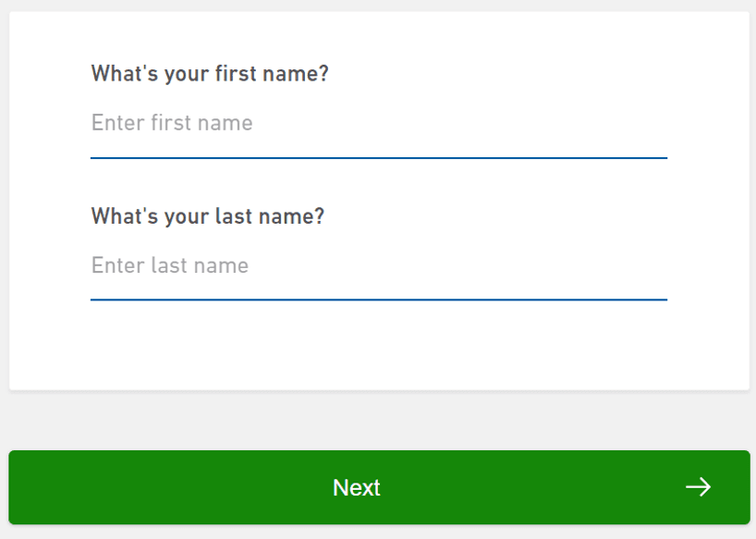Click the "Enter first name" placeholder text
The height and width of the screenshot is (539, 756).
pyautogui.click(x=172, y=123)
